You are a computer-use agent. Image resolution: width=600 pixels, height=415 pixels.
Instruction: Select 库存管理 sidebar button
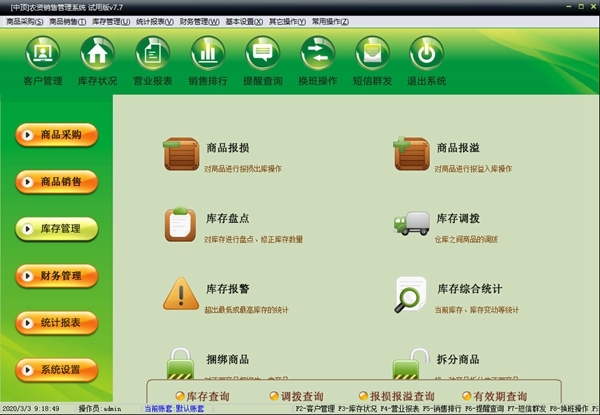[x=57, y=229]
